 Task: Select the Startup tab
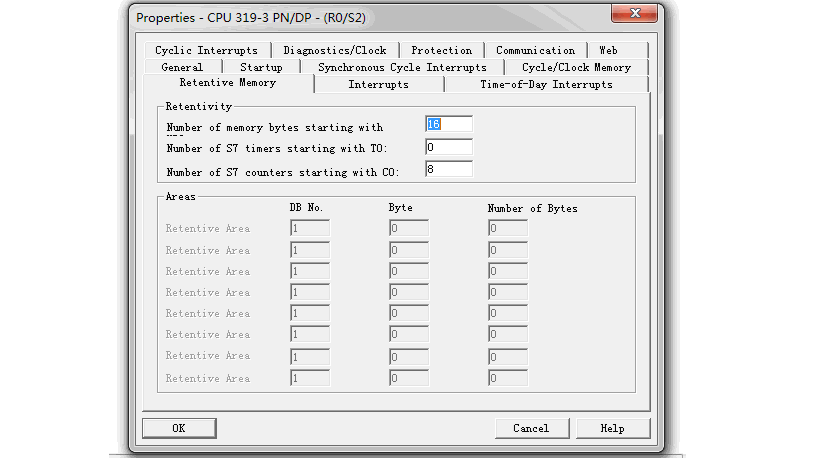[x=261, y=67]
